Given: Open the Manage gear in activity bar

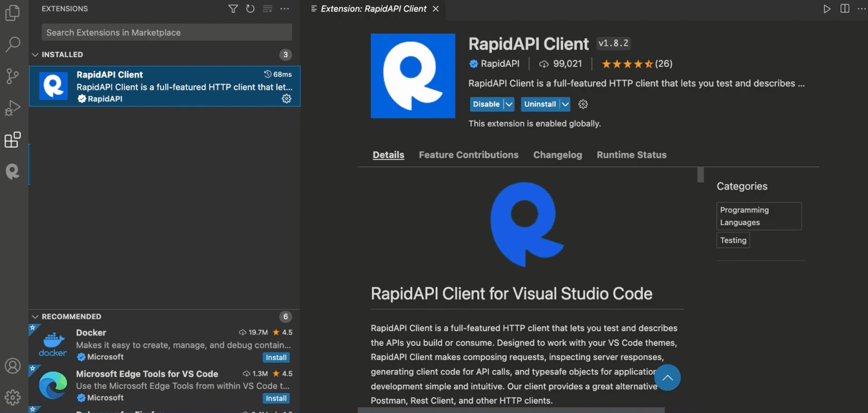Looking at the screenshot, I should click(x=13, y=397).
